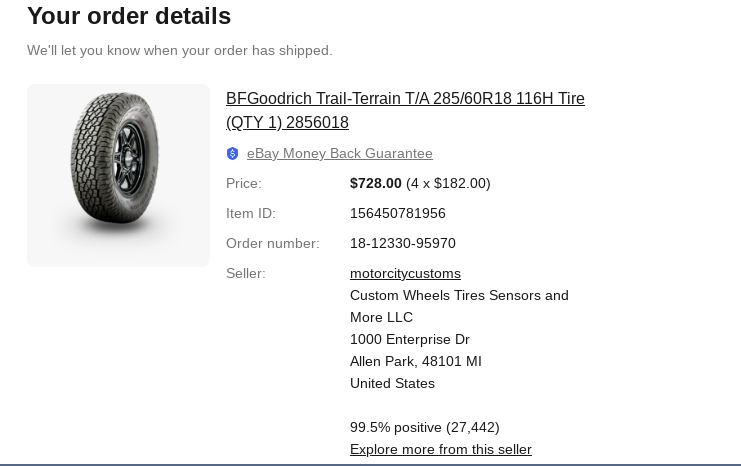
Task: Open the BFGoodrich Trail-Terrain T/A tire listing link
Action: (x=405, y=99)
